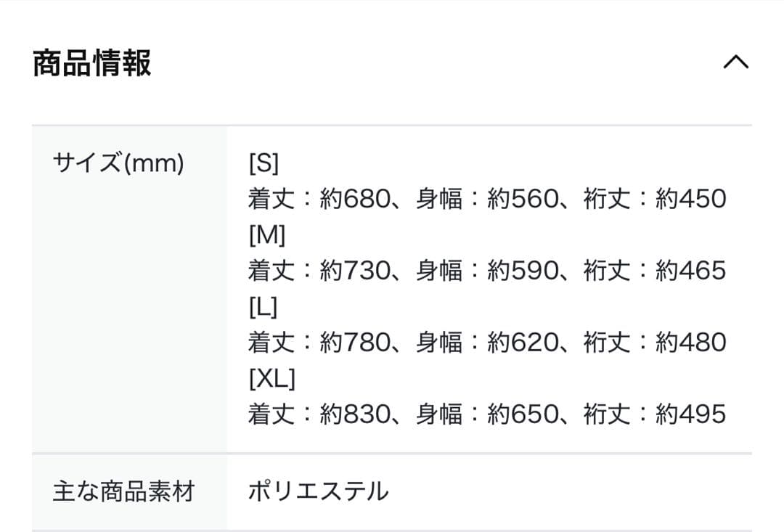Click the [M] size label

coord(267,234)
